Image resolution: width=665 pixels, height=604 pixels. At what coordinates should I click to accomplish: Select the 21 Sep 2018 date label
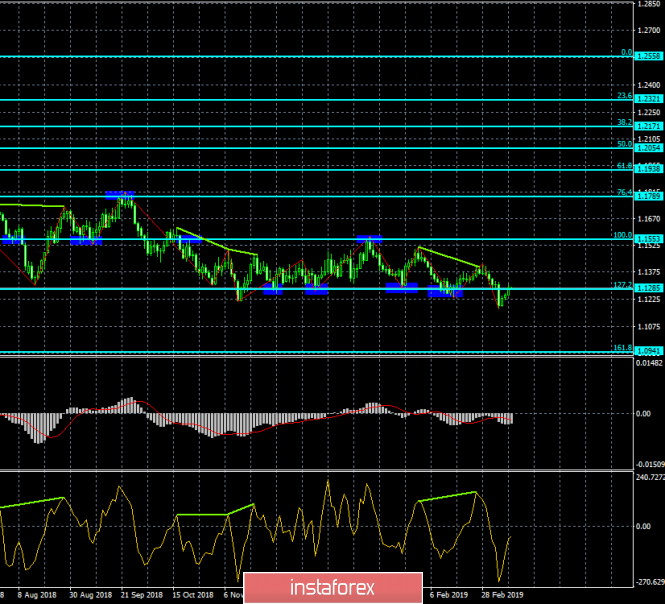(142, 595)
